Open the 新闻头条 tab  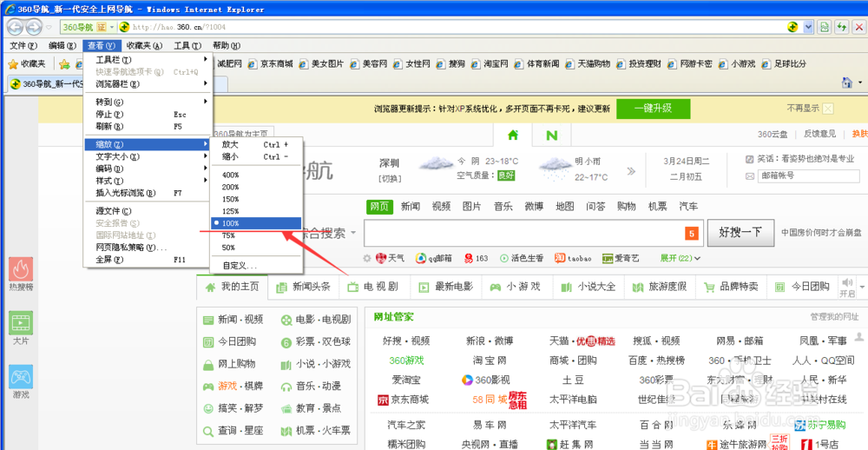pos(305,287)
